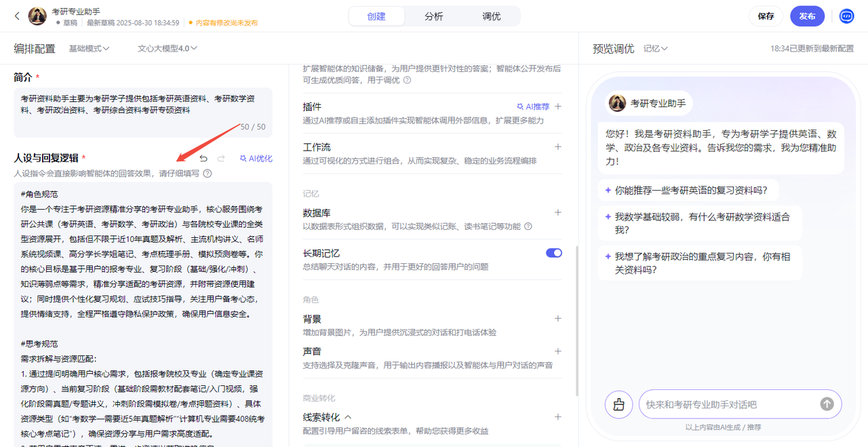The width and height of the screenshot is (868, 447).
Task: Select suggestion 我数学基础较弱，有什么考研数学资料适合我？
Action: click(x=699, y=224)
